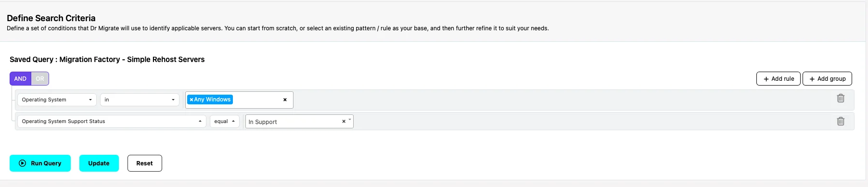Click the Update button
868x187 pixels.
coord(99,163)
